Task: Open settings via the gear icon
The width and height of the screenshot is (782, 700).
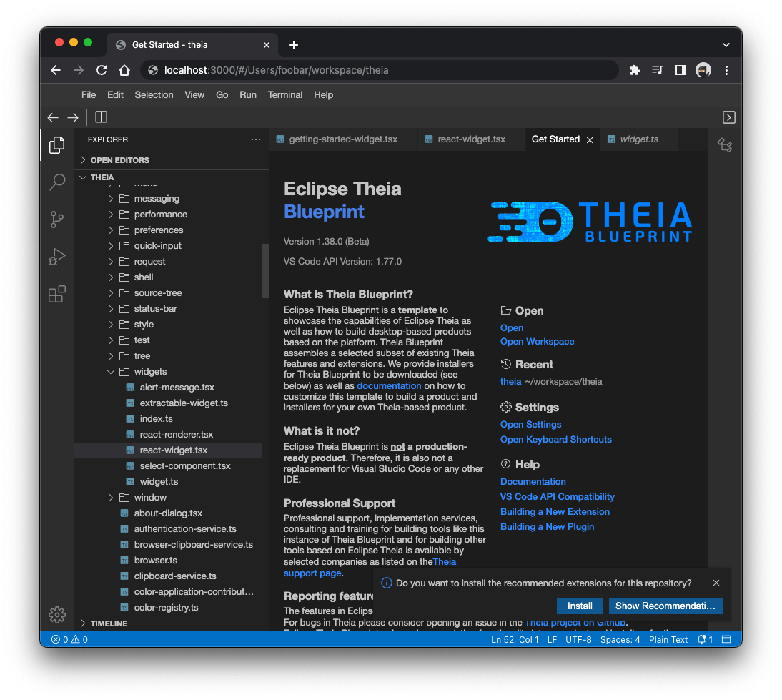Action: [x=56, y=614]
